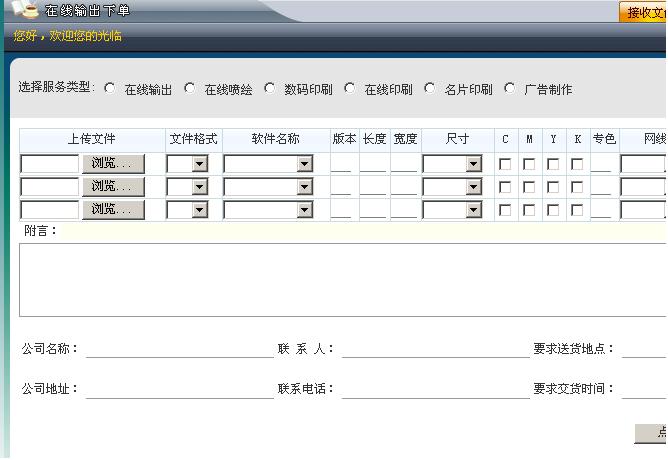Image resolution: width=668 pixels, height=460 pixels.
Task: Click the 联系人 input field
Action: pos(436,349)
